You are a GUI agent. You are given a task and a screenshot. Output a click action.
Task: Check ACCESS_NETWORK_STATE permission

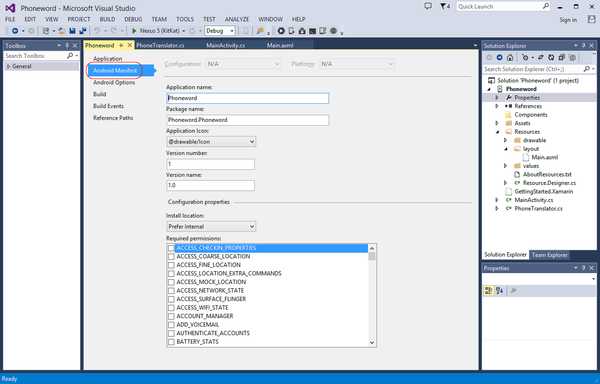(x=171, y=291)
